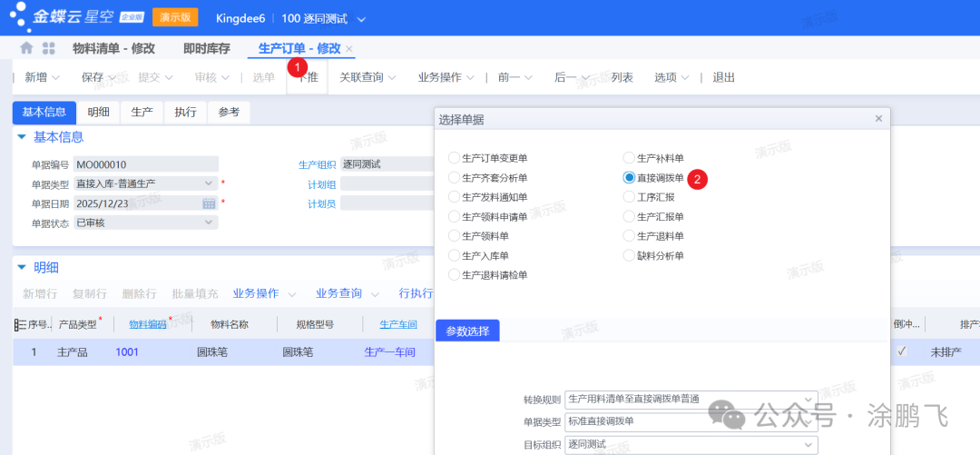Collapse the 基本信息 section triangle
Image resolution: width=980 pixels, height=455 pixels.
pyautogui.click(x=22, y=137)
